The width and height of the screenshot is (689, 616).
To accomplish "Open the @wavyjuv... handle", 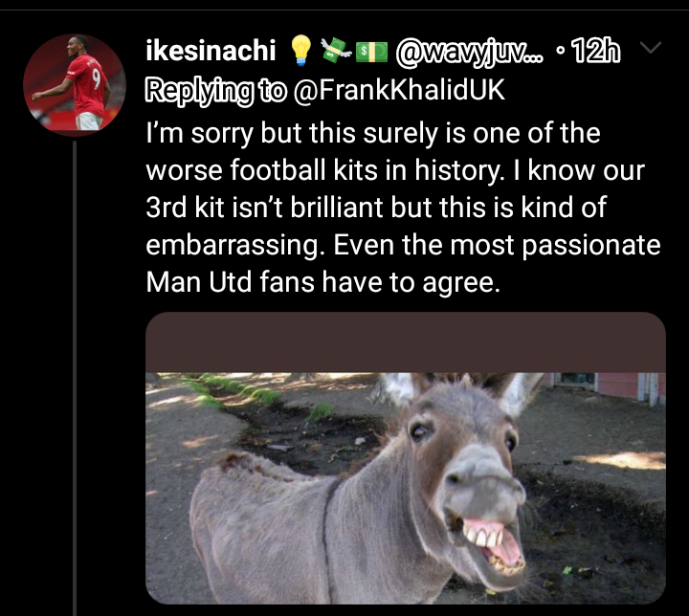I will coord(469,53).
